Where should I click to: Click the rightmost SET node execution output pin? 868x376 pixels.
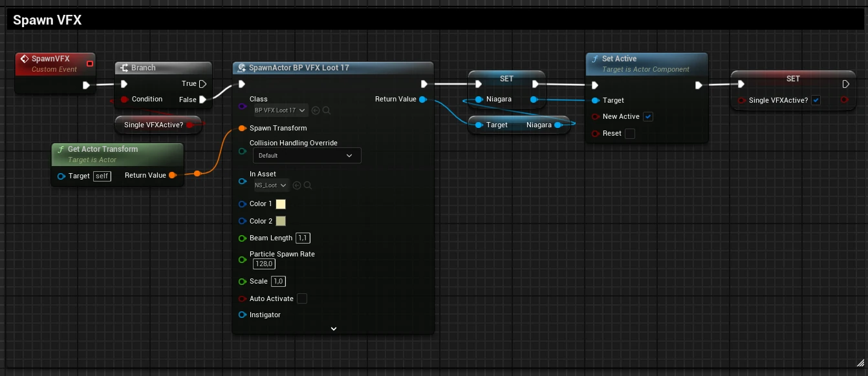pos(846,84)
